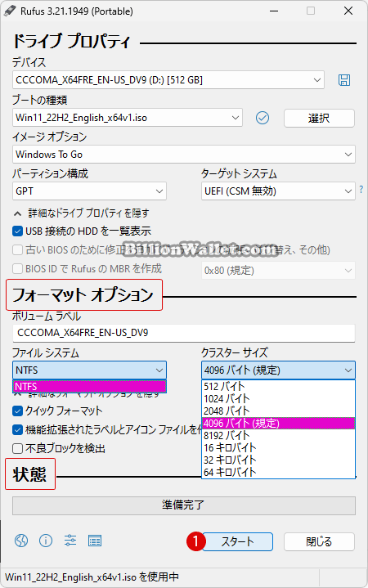Image resolution: width=368 pixels, height=588 pixels.
Task: Minimize the Rufus window
Action: 274,11
